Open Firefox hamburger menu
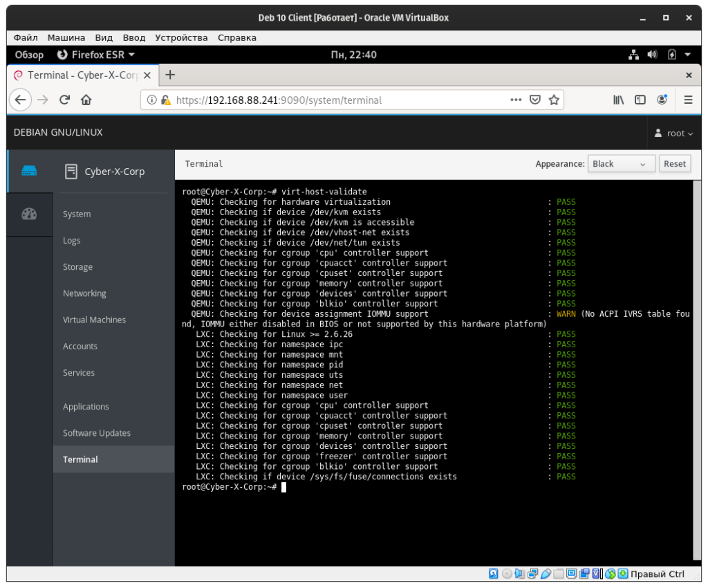 (688, 100)
